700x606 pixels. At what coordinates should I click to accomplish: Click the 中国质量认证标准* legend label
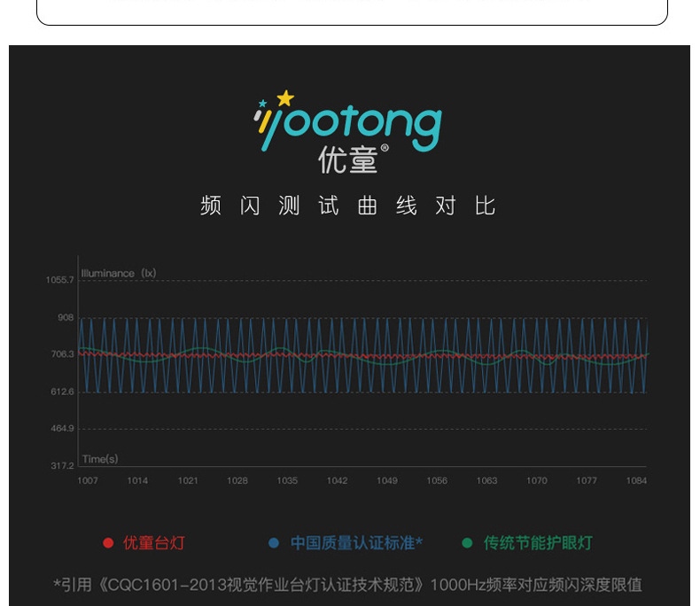(356, 542)
